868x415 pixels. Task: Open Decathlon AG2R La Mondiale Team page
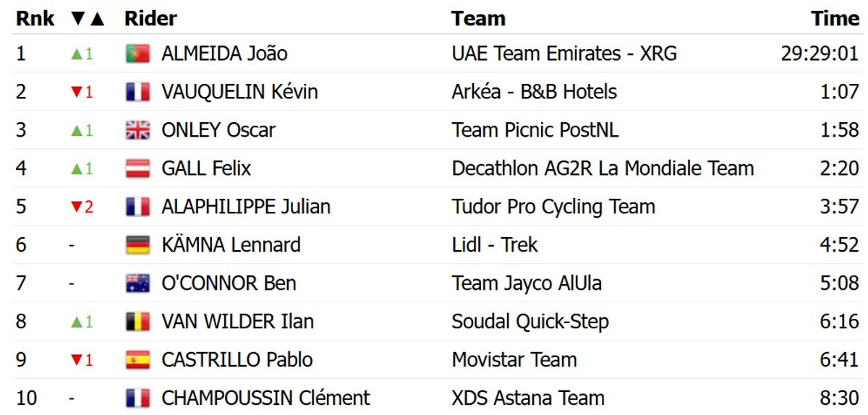coord(603,168)
